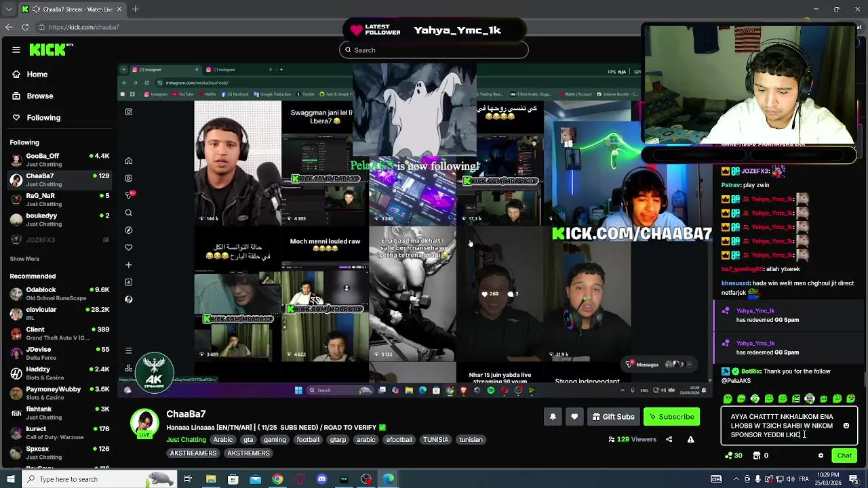This screenshot has height=488, width=868.
Task: Open a new browser tab
Action: tap(136, 9)
